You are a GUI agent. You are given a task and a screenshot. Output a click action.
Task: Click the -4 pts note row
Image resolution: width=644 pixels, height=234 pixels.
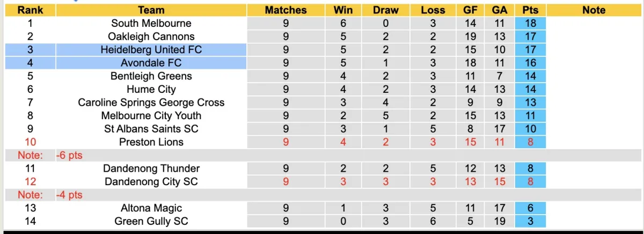[x=70, y=195]
